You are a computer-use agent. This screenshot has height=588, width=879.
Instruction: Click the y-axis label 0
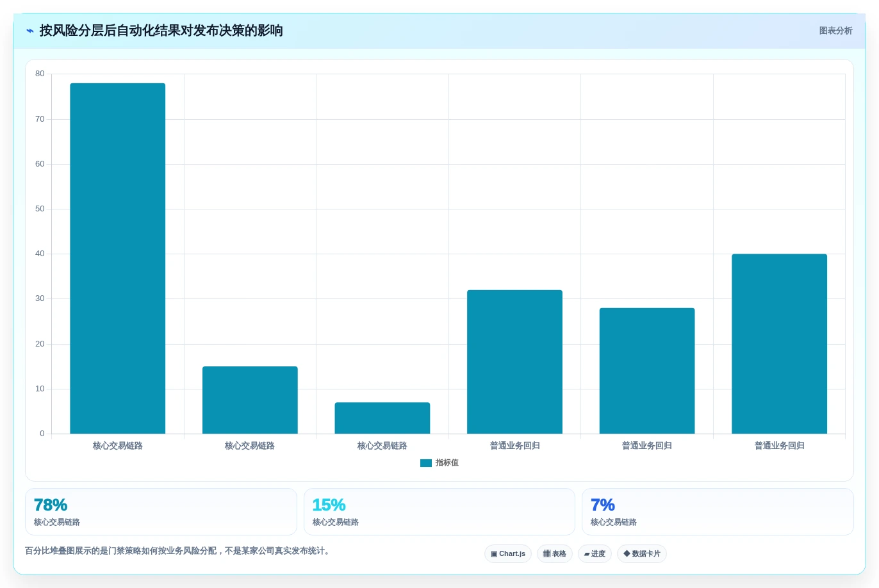pyautogui.click(x=42, y=434)
